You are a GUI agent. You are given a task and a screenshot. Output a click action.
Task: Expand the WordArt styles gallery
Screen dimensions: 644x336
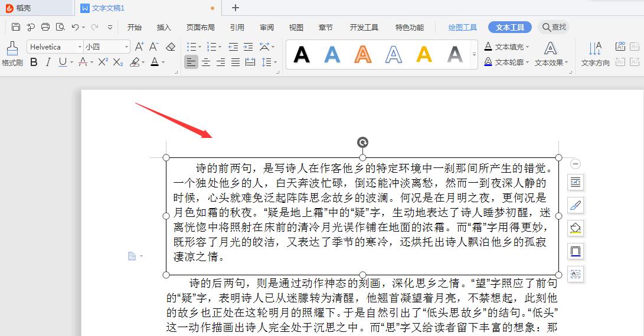click(x=475, y=54)
